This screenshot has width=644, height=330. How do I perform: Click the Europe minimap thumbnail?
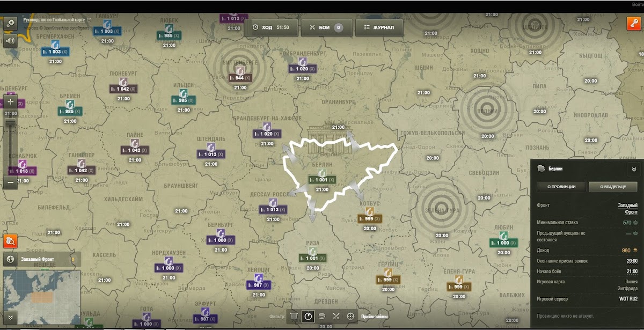pos(42,297)
